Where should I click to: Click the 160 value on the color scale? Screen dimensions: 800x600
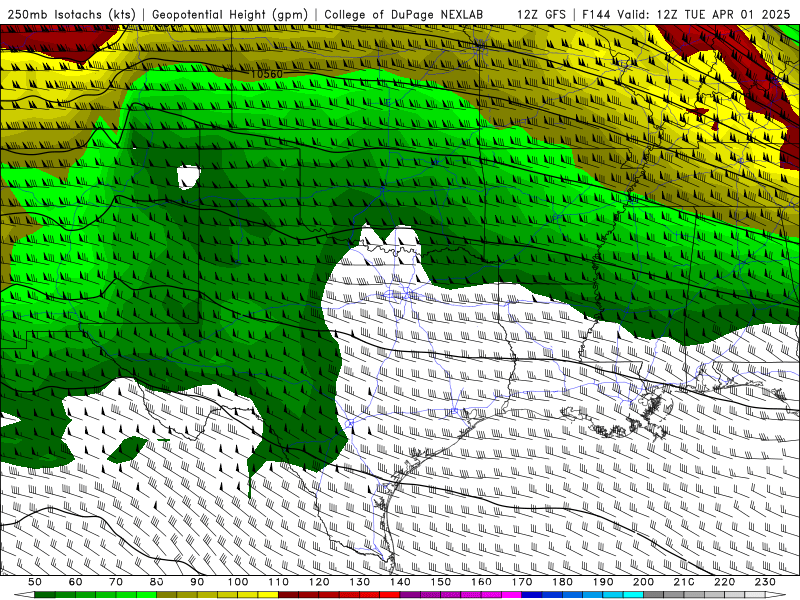coord(481,582)
